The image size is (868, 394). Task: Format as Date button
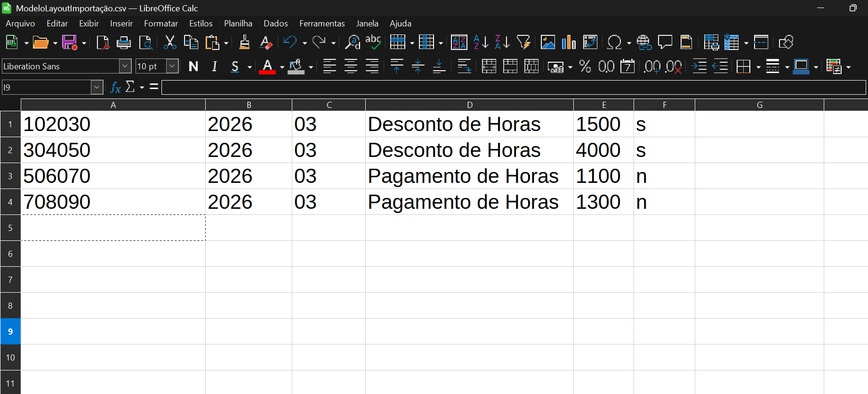coord(627,66)
